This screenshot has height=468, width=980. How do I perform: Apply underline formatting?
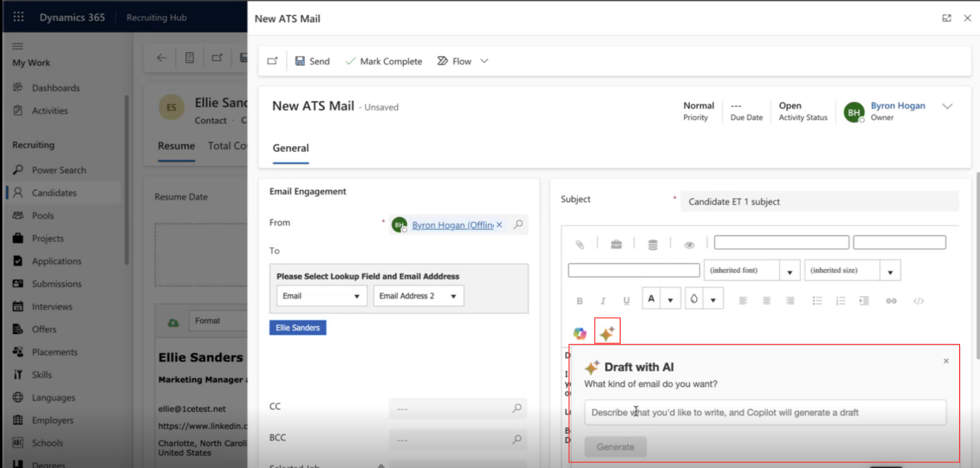coord(626,301)
